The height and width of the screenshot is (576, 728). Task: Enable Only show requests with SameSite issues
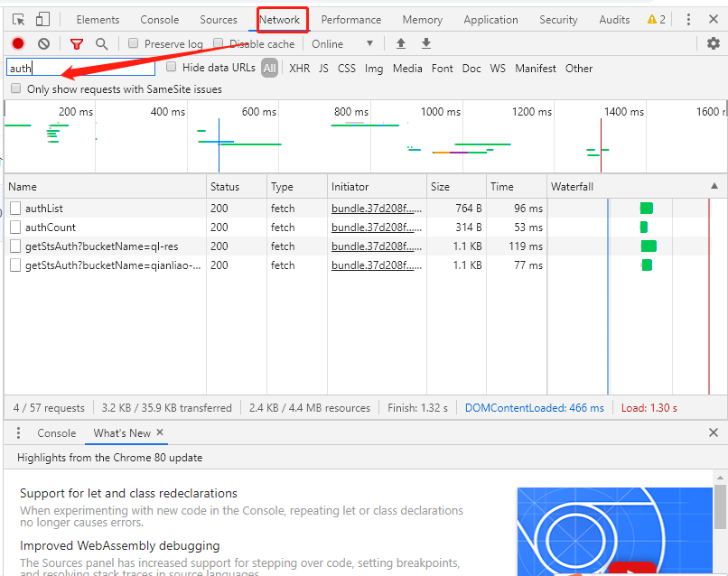click(16, 89)
